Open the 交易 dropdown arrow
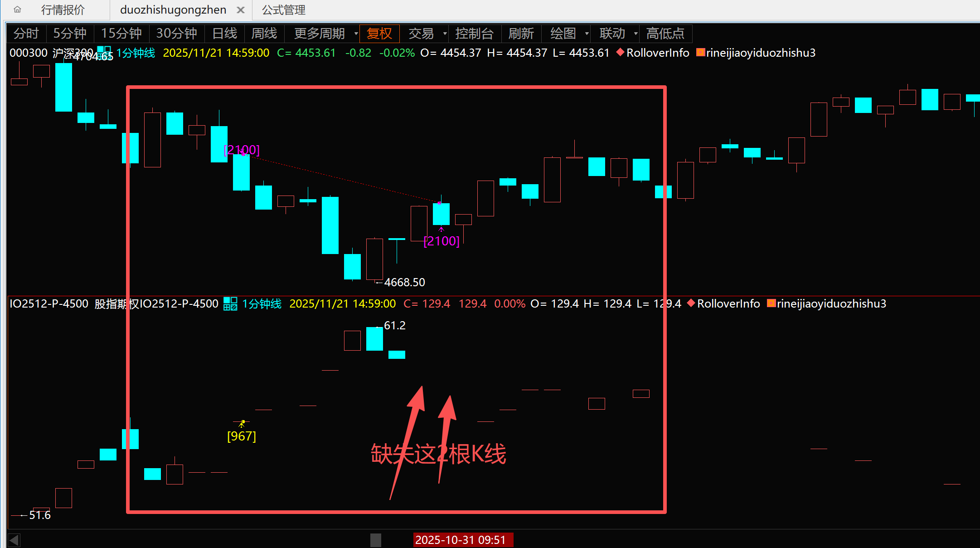 [445, 34]
